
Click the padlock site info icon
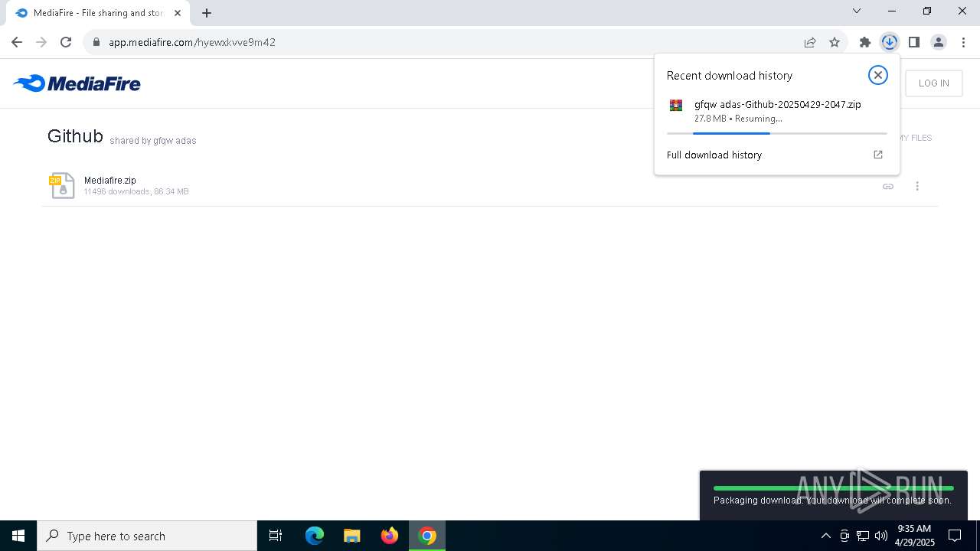click(96, 42)
